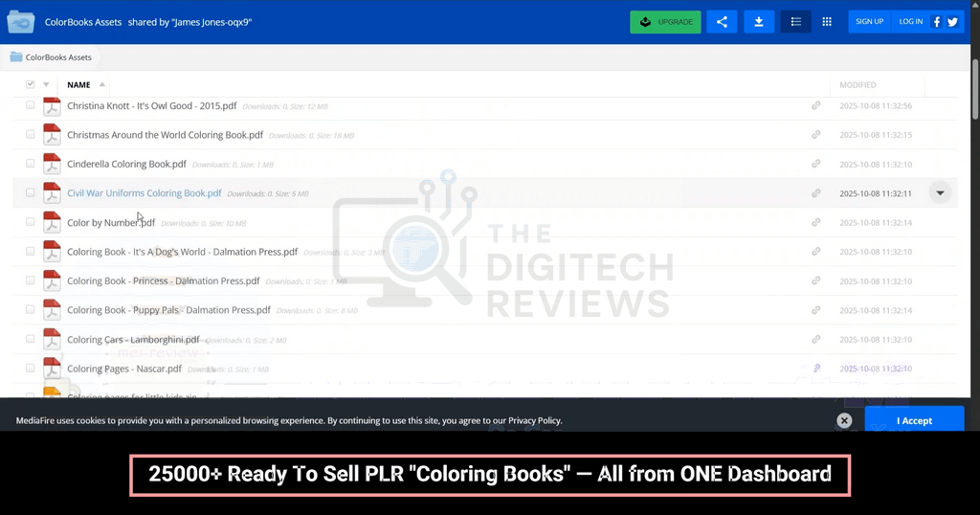
Task: Check the box for Coloring Cars Lamborghini pdf
Action: coord(30,339)
